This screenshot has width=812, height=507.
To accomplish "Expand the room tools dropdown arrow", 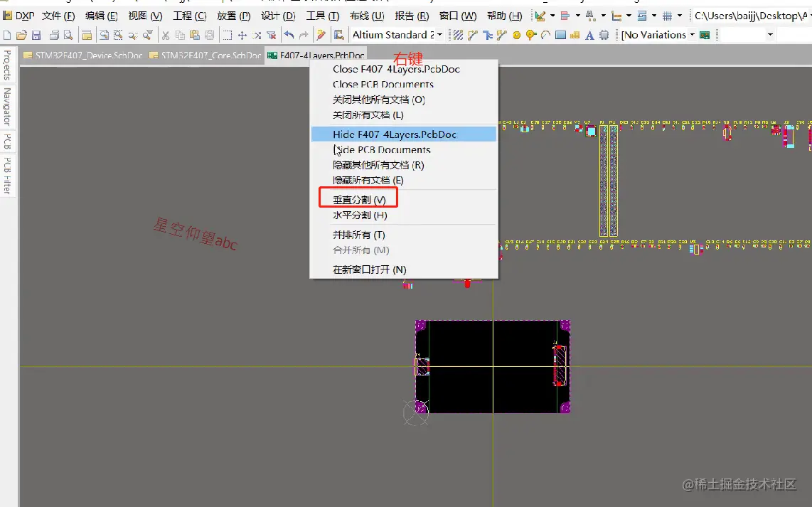I will pyautogui.click(x=654, y=16).
